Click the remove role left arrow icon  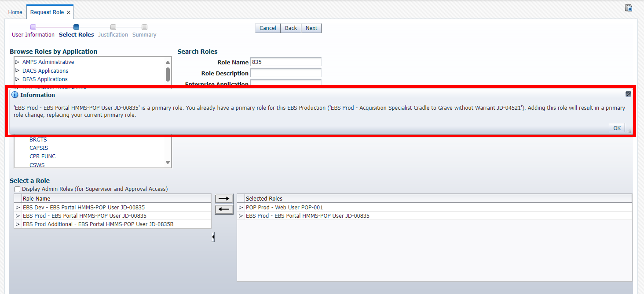coord(224,209)
